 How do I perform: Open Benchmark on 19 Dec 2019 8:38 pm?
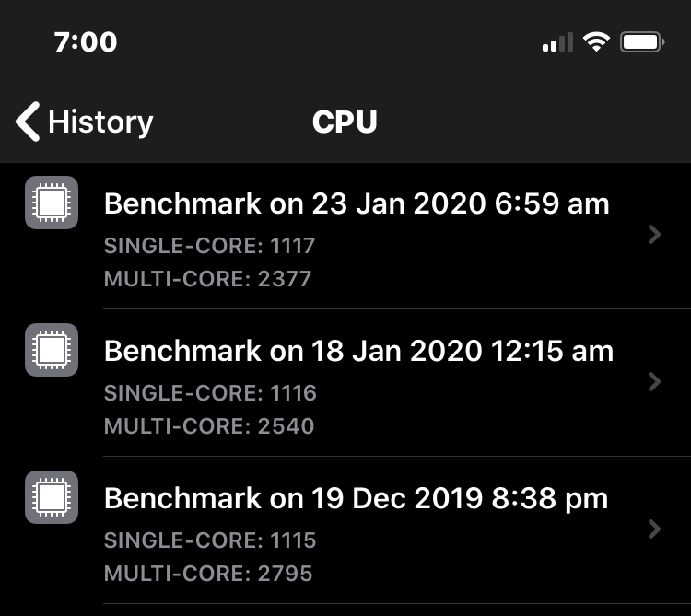pos(356,498)
